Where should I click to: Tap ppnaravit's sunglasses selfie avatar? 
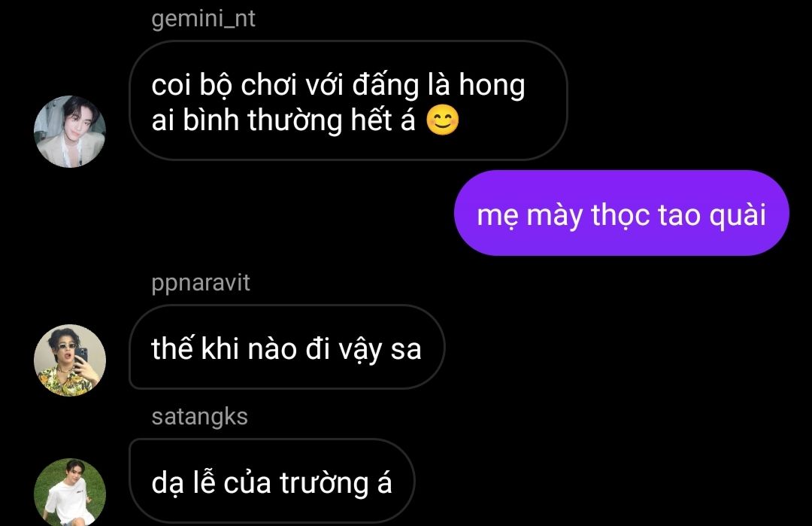click(x=70, y=360)
